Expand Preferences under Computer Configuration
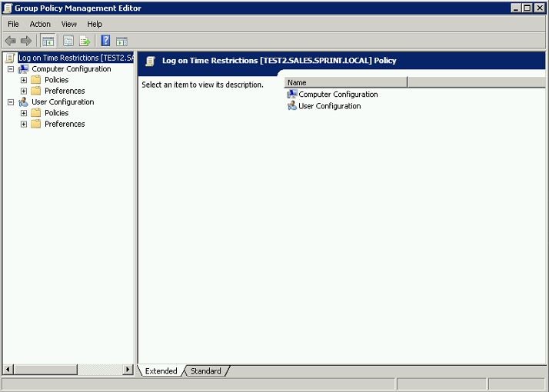This screenshot has width=549, height=392. (x=24, y=91)
